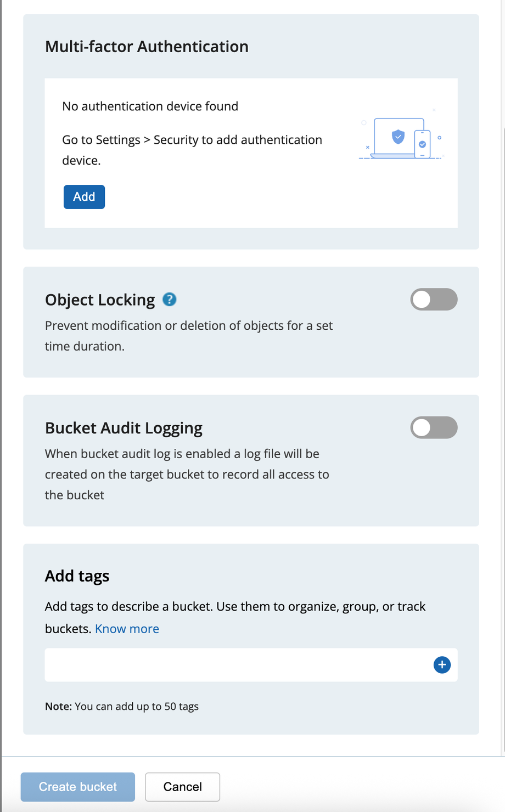
Task: Click the Object Locking section title
Action: click(100, 300)
